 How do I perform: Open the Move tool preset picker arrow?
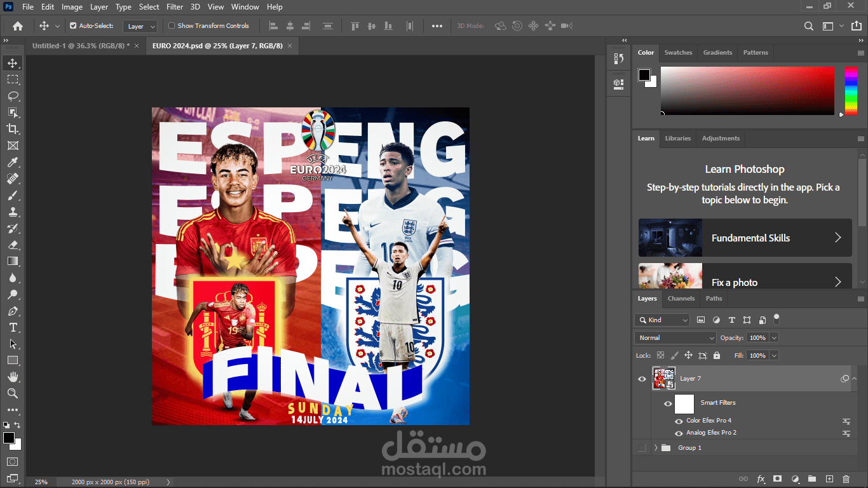57,26
